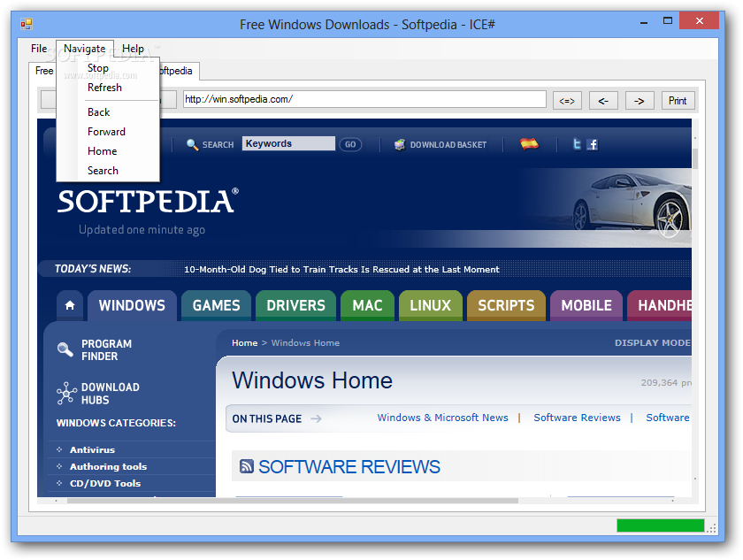Open the Facebook icon link
743x560 pixels.
tap(593, 144)
